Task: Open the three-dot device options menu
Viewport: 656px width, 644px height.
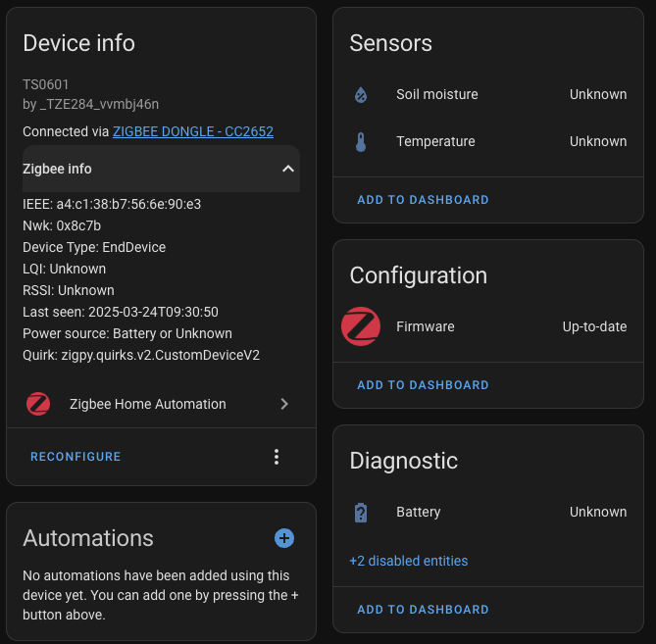Action: (277, 457)
